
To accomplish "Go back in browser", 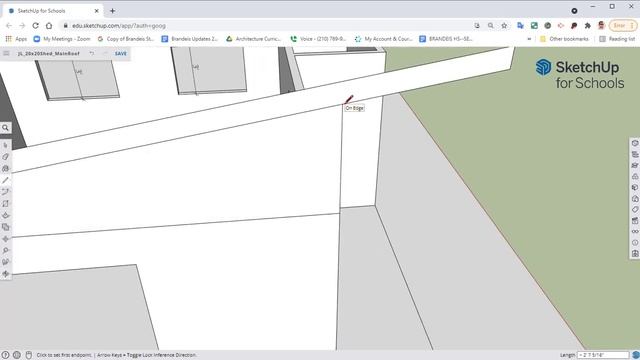I will click(9, 26).
